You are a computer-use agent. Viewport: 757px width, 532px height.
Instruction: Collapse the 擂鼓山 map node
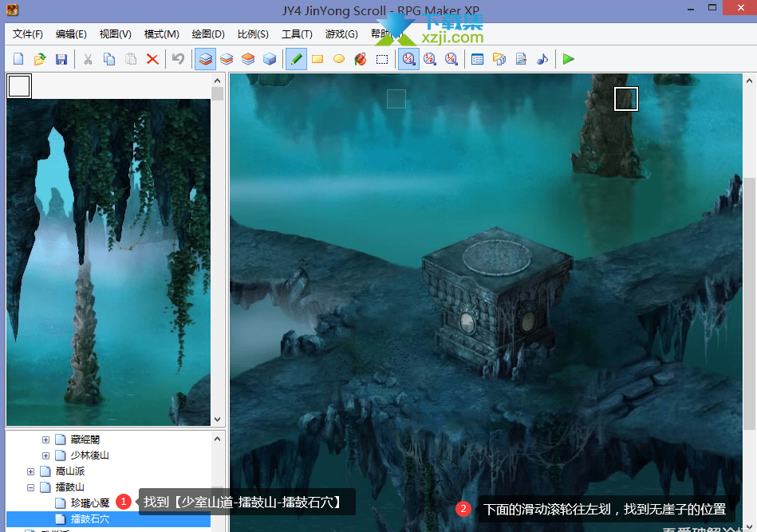[30, 487]
